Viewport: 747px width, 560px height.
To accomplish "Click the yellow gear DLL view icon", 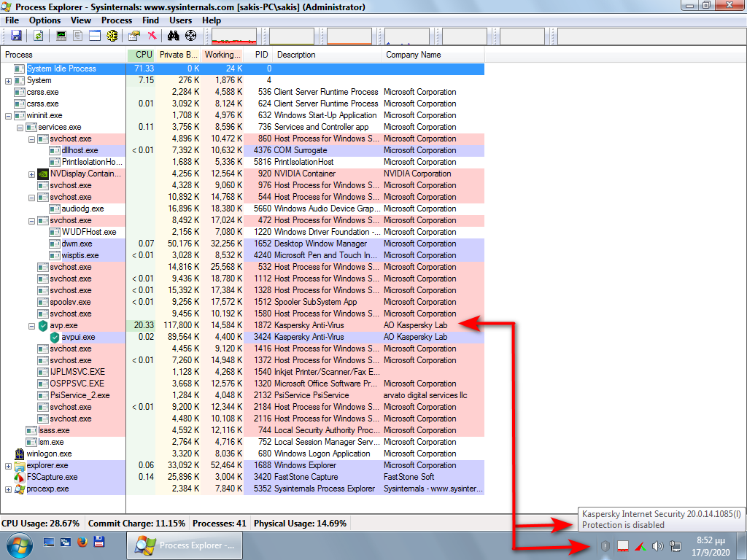I will [x=112, y=36].
